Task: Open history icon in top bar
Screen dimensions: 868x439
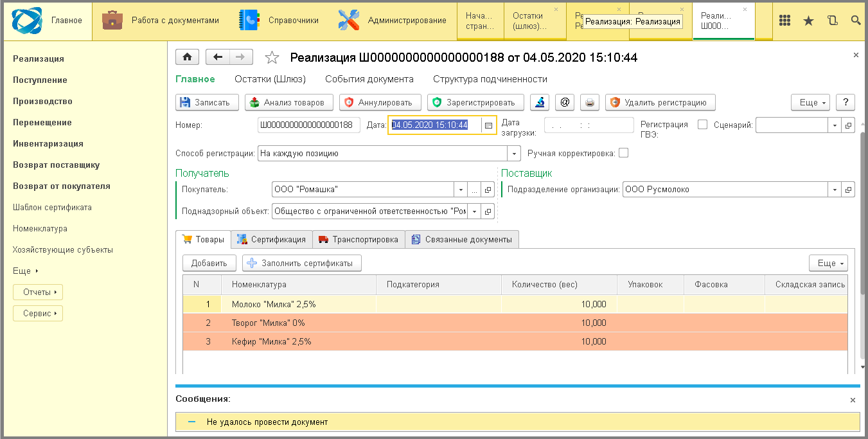Action: 833,21
